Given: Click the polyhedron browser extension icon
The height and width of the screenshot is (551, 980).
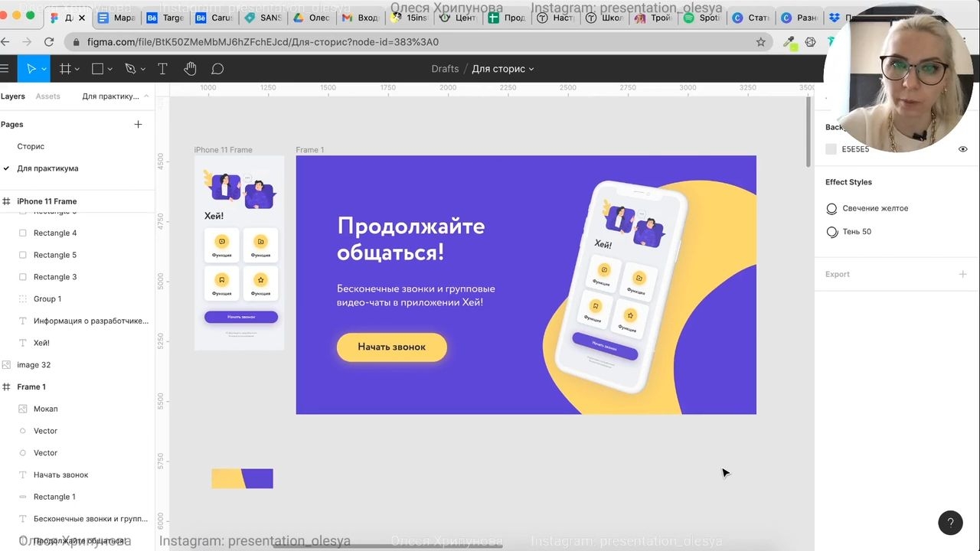Looking at the screenshot, I should tap(810, 42).
